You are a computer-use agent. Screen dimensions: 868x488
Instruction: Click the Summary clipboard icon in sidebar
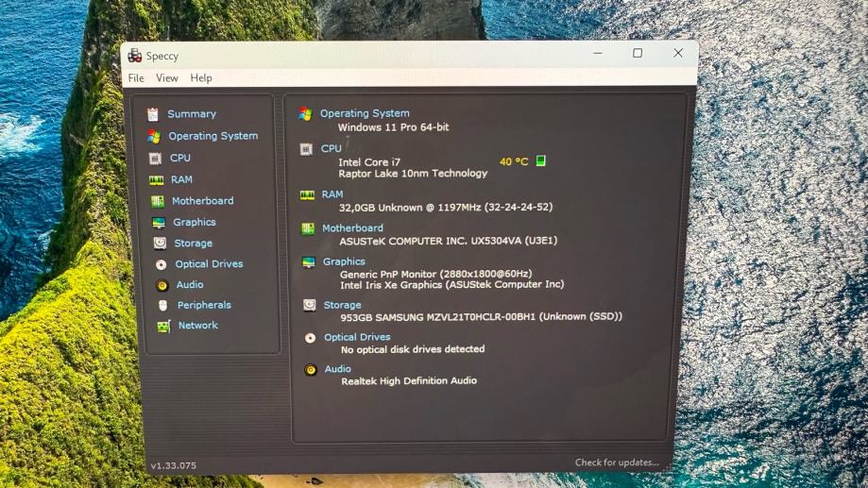tap(153, 114)
